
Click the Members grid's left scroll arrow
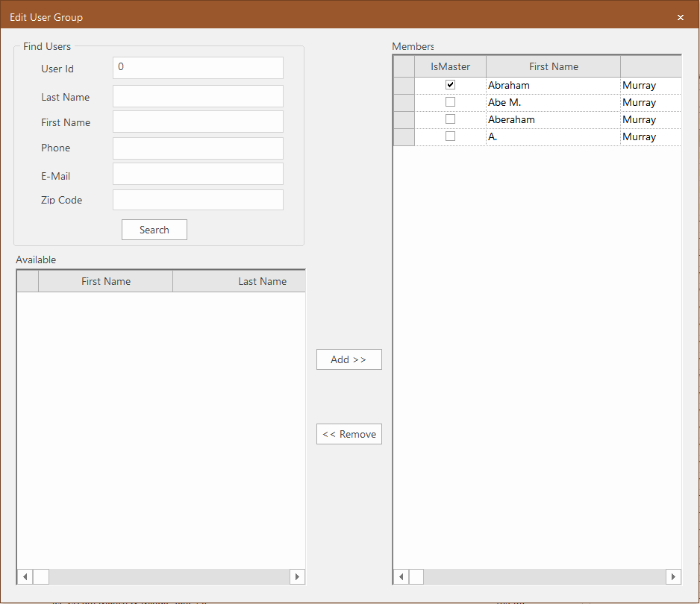pyautogui.click(x=400, y=576)
